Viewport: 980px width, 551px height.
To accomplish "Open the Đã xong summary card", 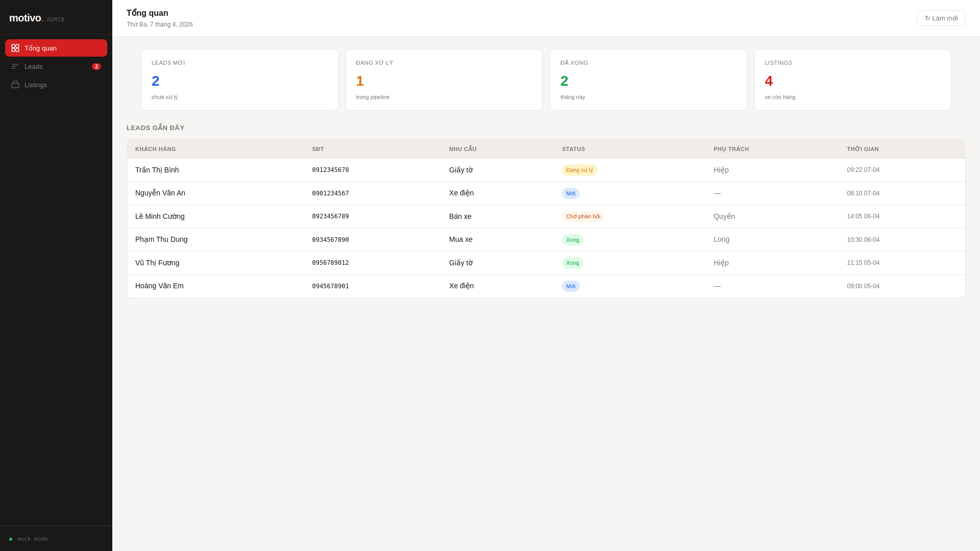I will point(648,80).
